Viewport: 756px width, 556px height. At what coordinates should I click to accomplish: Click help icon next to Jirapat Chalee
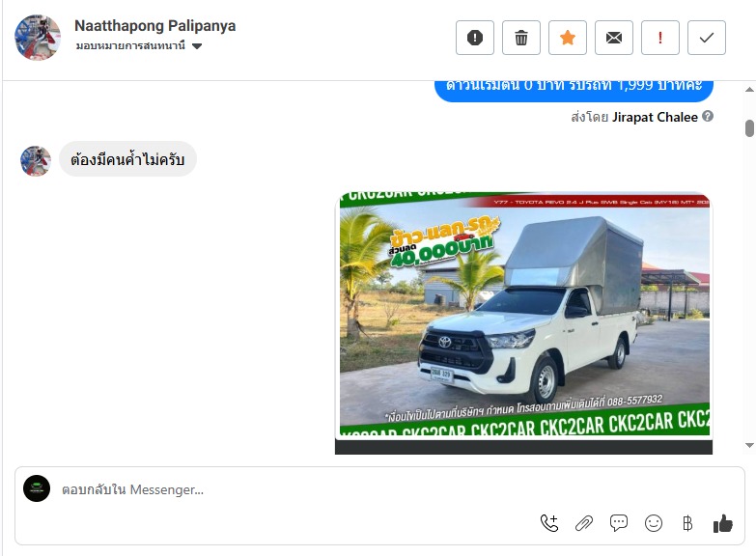(708, 116)
